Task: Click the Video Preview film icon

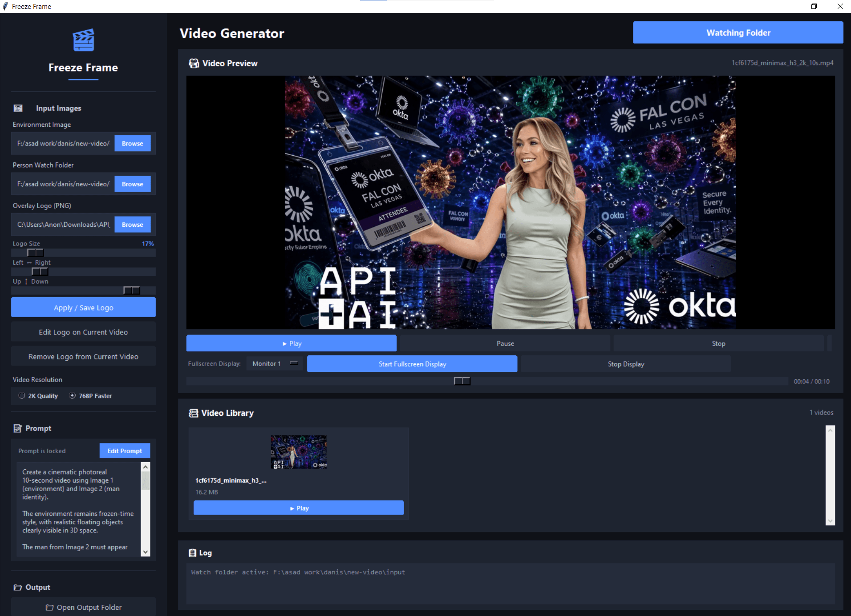Action: click(194, 63)
